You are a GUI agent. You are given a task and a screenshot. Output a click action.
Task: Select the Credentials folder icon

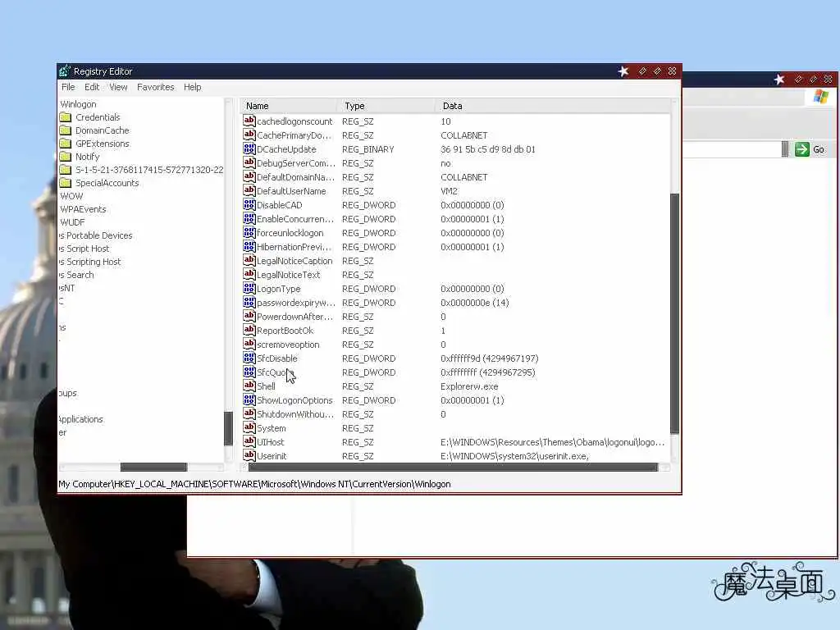pos(66,117)
